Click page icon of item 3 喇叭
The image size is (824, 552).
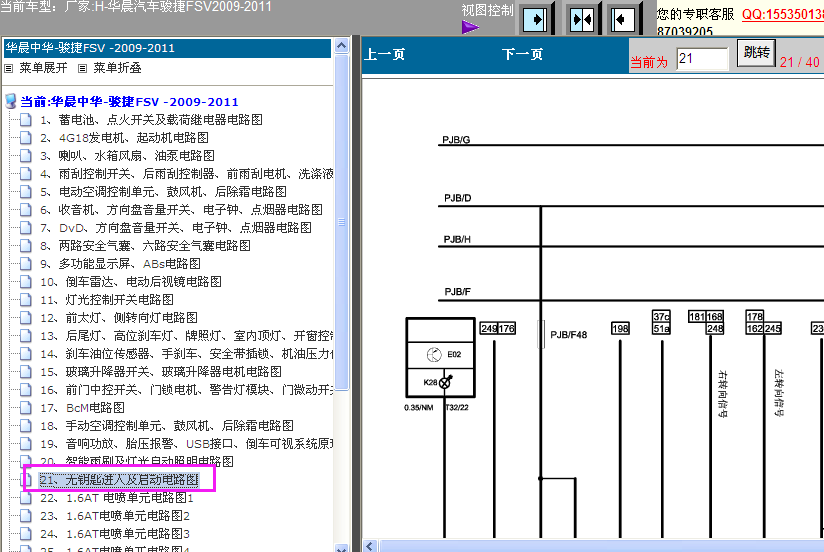click(x=25, y=156)
